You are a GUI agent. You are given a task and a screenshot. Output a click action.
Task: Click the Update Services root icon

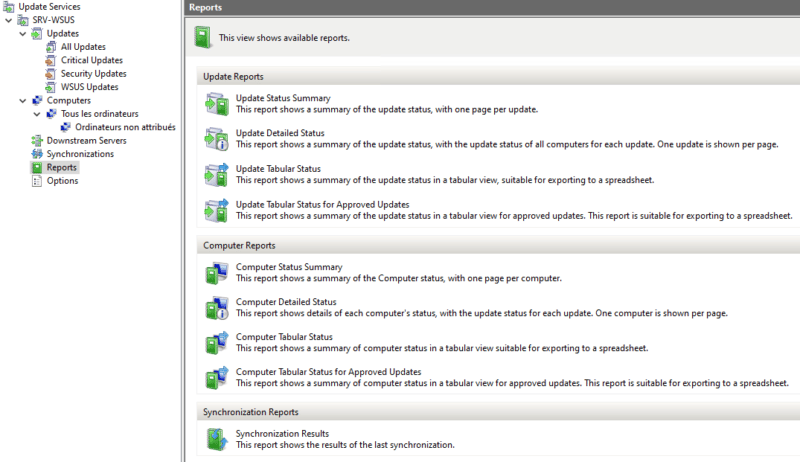coord(9,7)
